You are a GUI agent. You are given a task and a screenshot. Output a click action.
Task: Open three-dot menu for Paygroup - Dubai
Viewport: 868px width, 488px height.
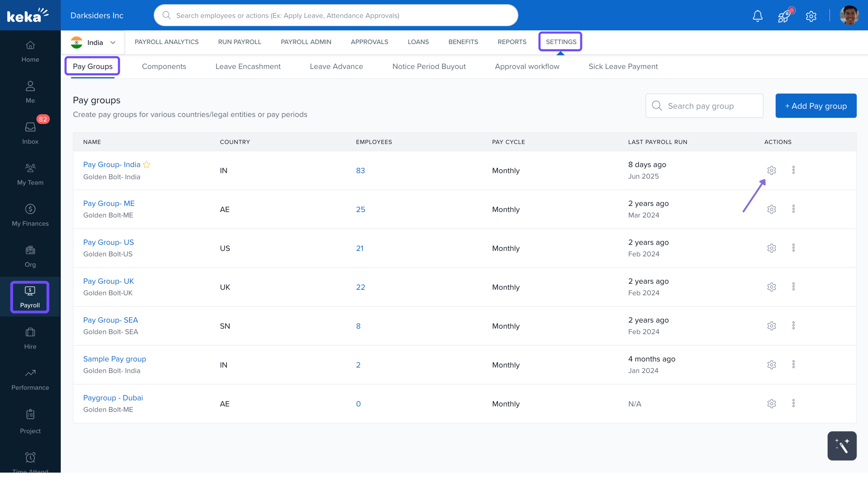tap(793, 403)
